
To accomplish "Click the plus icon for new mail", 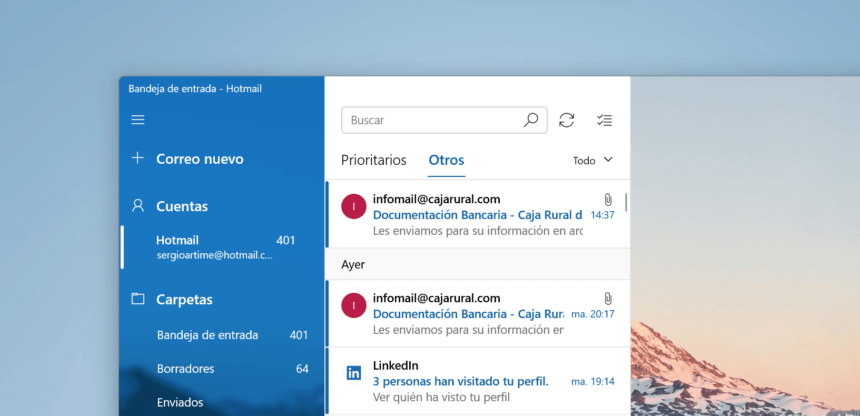I will click(138, 159).
